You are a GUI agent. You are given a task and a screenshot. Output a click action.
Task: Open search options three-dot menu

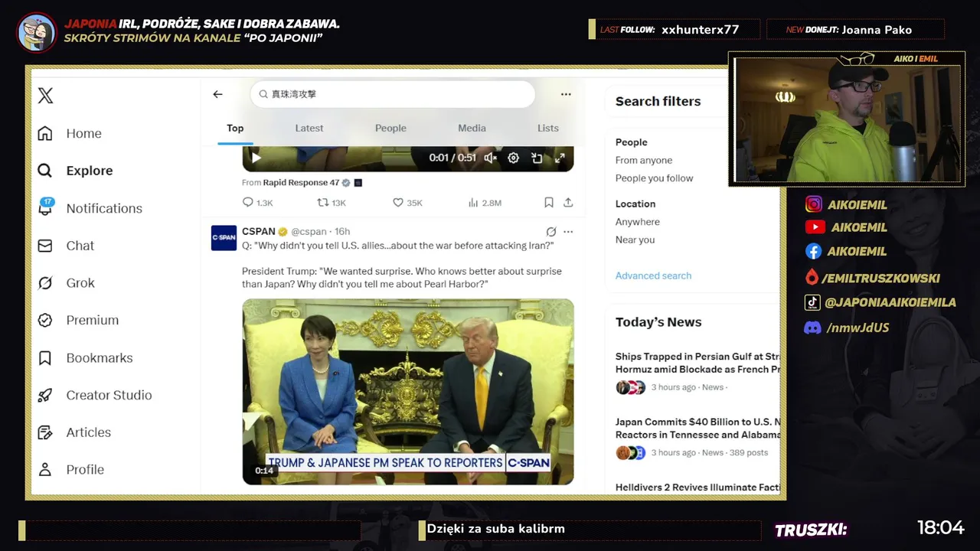click(566, 94)
